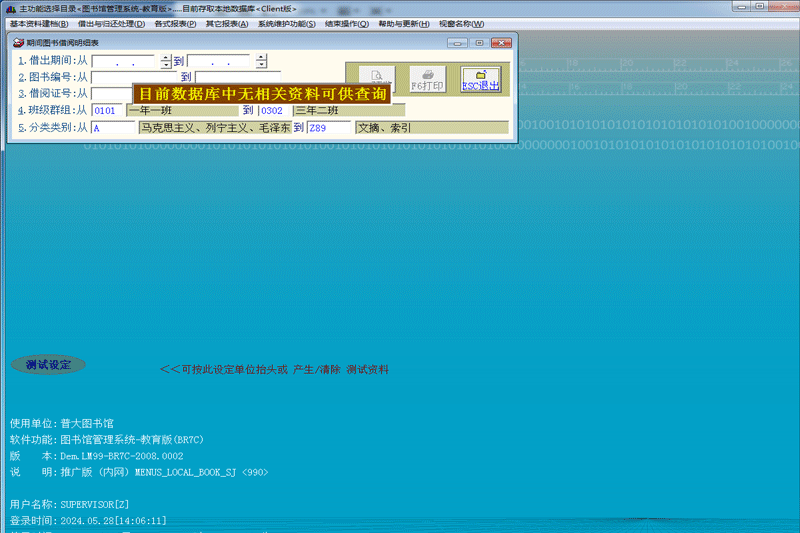The image size is (800, 533).
Task: Click the 说明: 推广版 MENUS_LOCAL_BOOK_SJ line
Action: [139, 472]
